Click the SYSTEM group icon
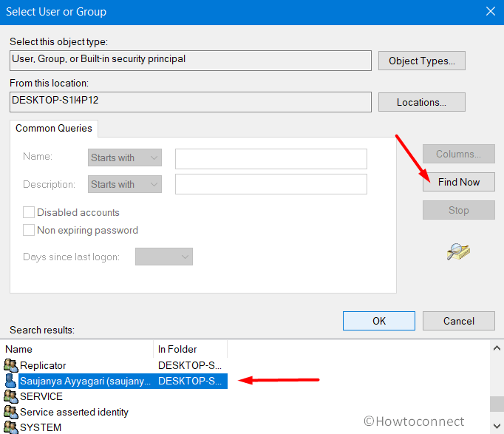504x434 pixels. (x=11, y=427)
